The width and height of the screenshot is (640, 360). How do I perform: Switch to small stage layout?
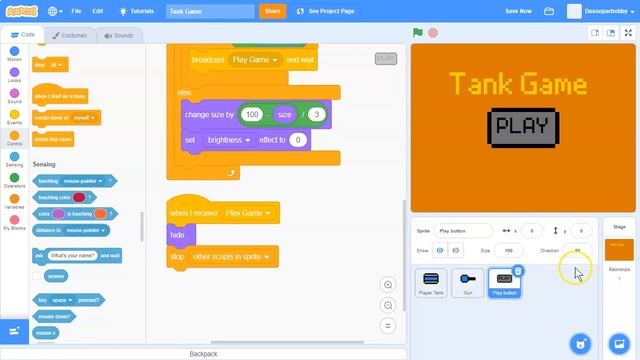click(595, 33)
